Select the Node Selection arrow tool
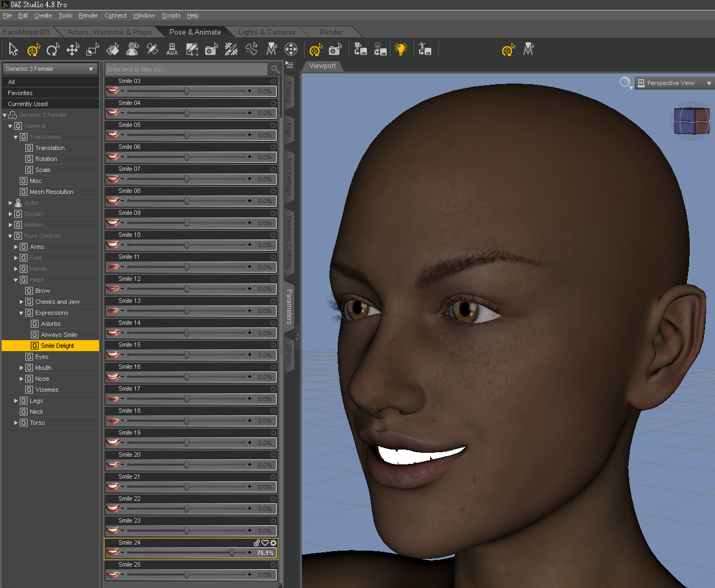The image size is (715, 588). (x=14, y=50)
